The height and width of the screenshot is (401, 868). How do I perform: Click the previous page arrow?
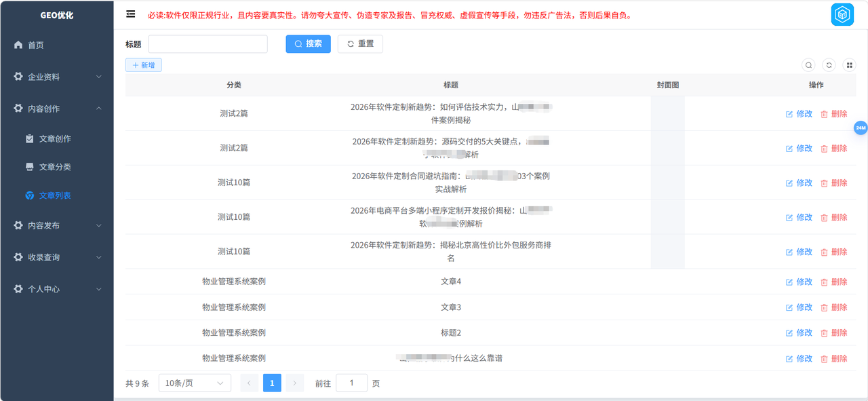point(249,383)
